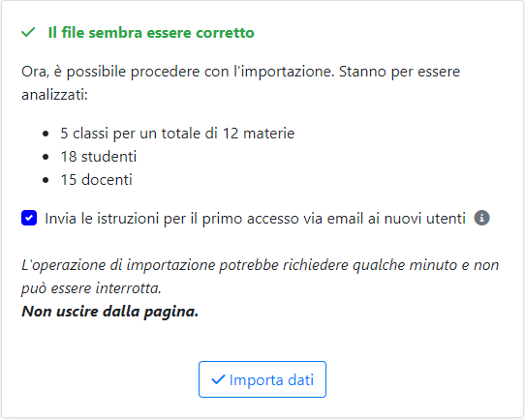Open the info icon next to nuovi utenti

coord(481,218)
